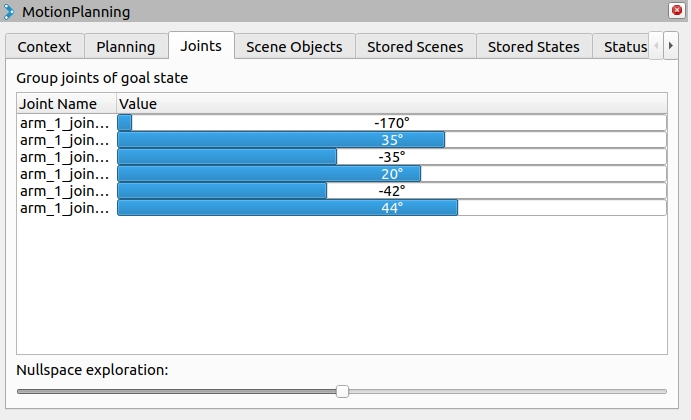
Task: Show the Status tab
Action: click(625, 47)
